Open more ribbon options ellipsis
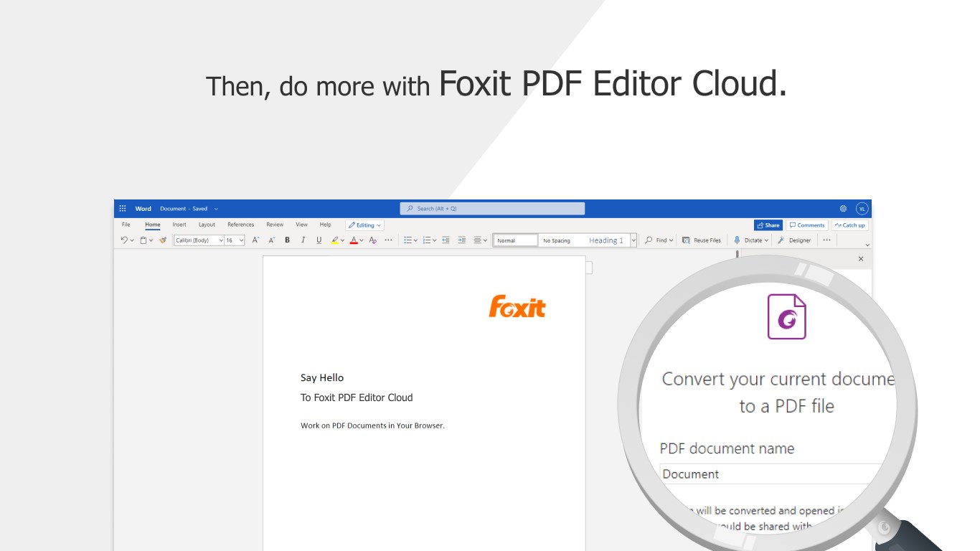This screenshot has height=551, width=980. click(826, 240)
